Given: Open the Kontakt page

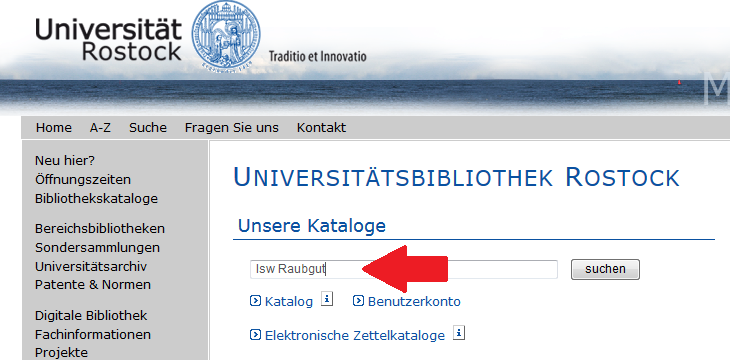Looking at the screenshot, I should 321,128.
